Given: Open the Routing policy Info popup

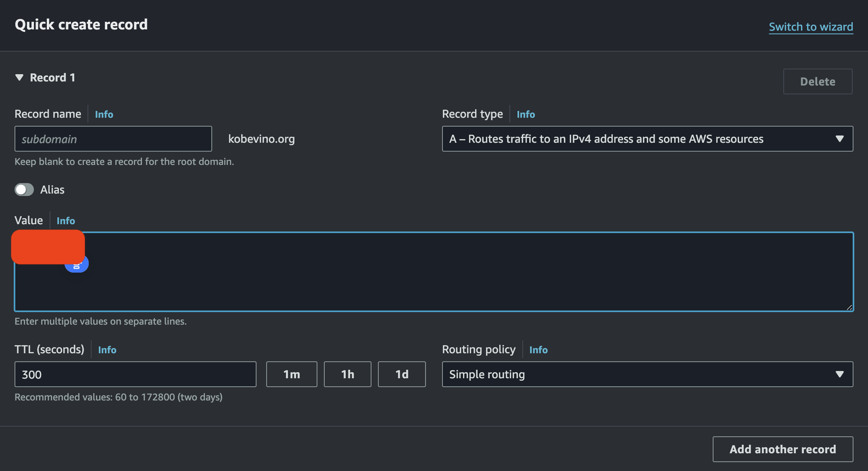Looking at the screenshot, I should [x=538, y=350].
